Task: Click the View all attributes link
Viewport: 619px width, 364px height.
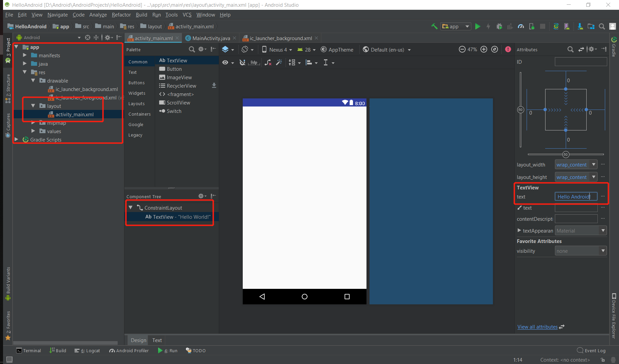Action: (537, 327)
